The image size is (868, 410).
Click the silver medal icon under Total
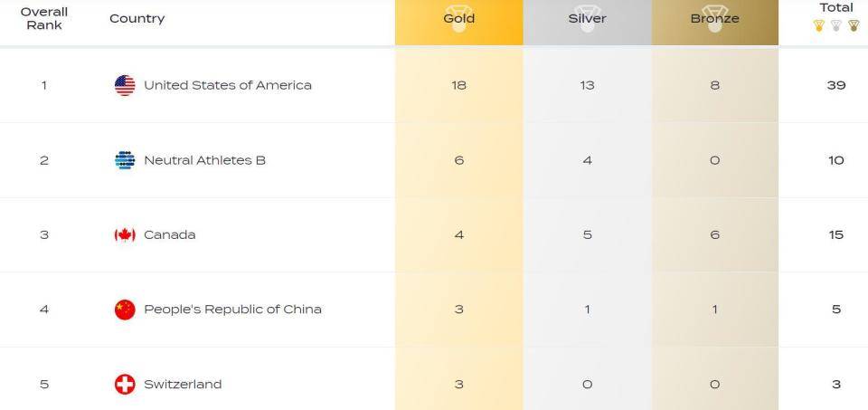tap(836, 25)
